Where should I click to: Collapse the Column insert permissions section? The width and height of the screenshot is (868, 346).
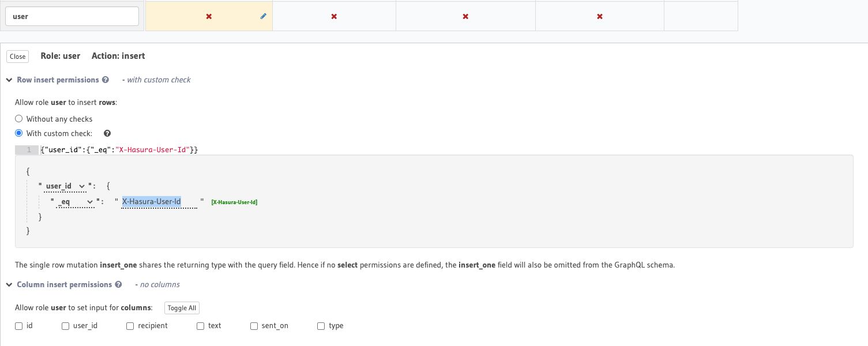click(9, 284)
